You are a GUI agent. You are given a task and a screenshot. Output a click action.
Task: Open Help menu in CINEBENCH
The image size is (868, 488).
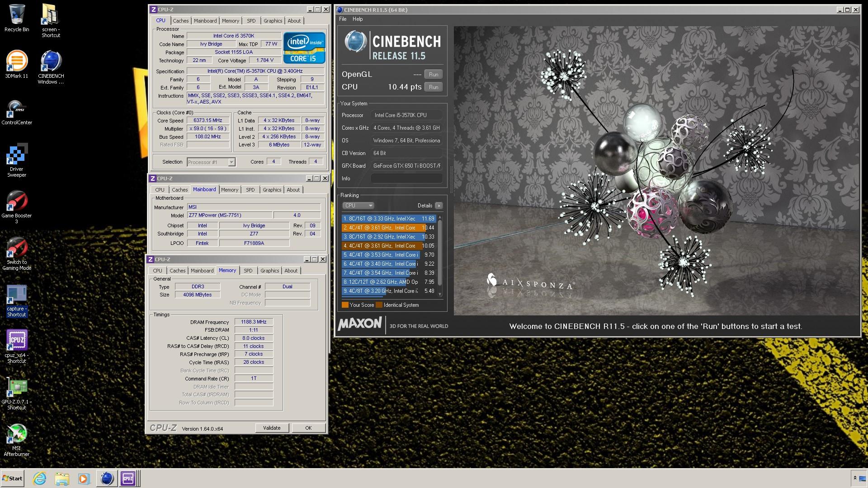click(358, 19)
